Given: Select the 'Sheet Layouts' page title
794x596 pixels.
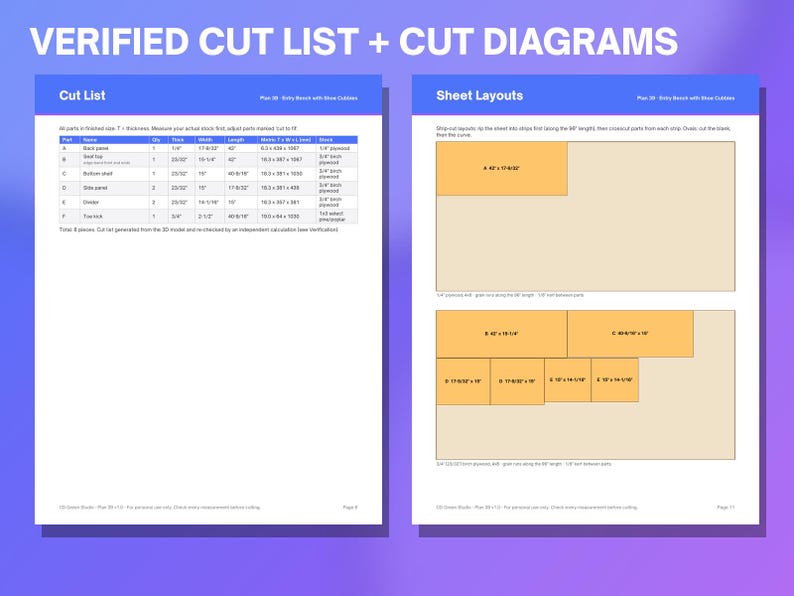Looking at the screenshot, I should point(479,95).
